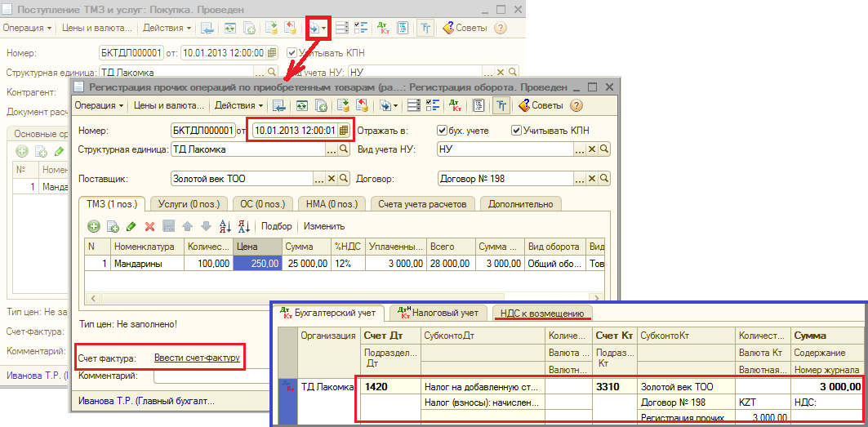Open Дт/Кт postings icon in front window toolbar
Image resolution: width=868 pixels, height=427 pixels.
453,105
